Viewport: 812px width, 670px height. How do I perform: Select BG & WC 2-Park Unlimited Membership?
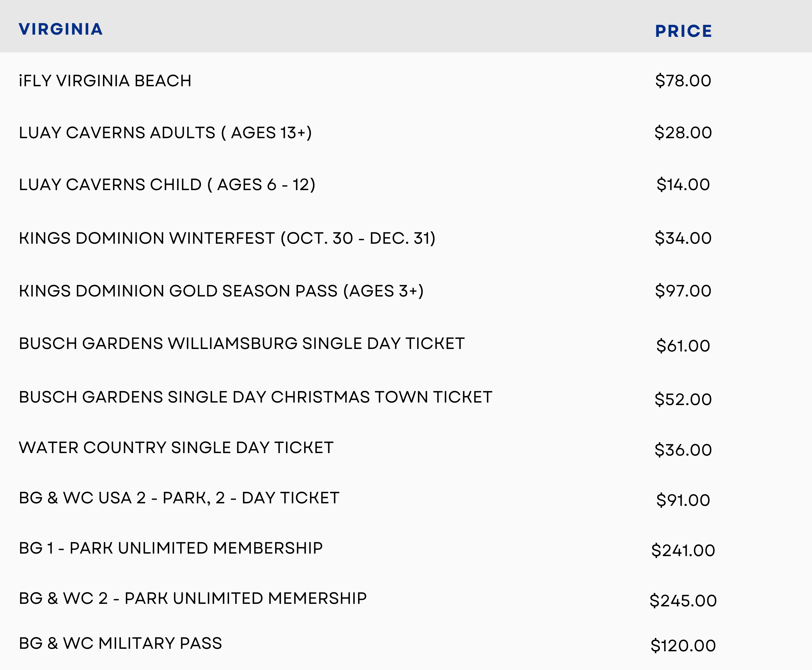coord(193,598)
